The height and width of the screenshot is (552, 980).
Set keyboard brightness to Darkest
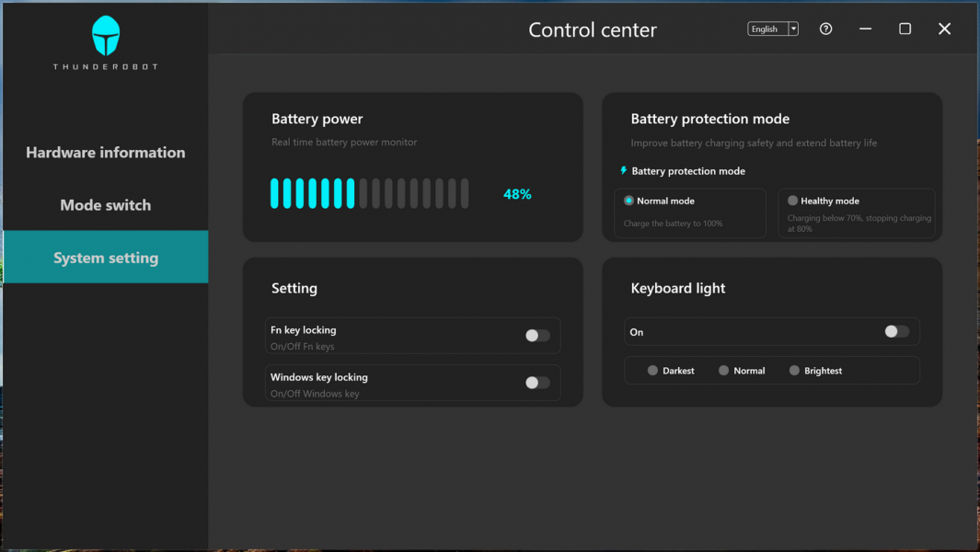[x=653, y=371]
